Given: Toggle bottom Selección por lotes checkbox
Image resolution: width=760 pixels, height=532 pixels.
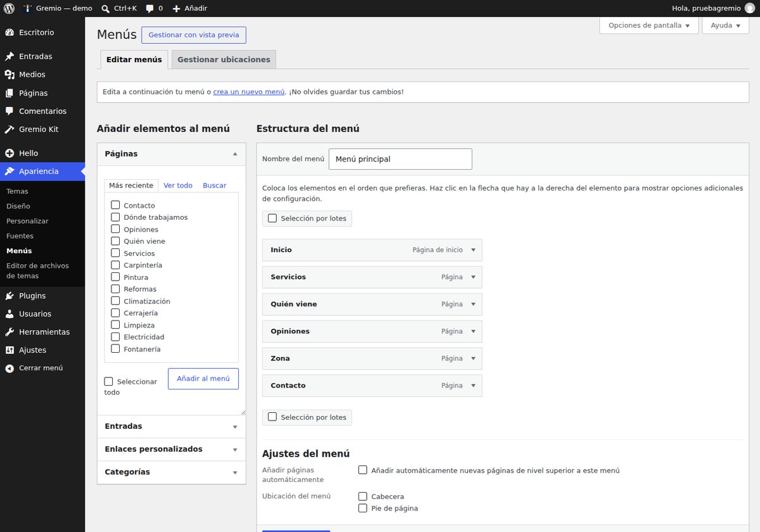Looking at the screenshot, I should (272, 417).
